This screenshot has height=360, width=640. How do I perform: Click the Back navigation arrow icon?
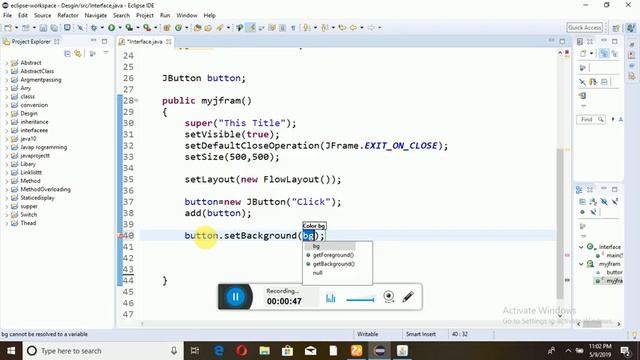click(x=353, y=28)
